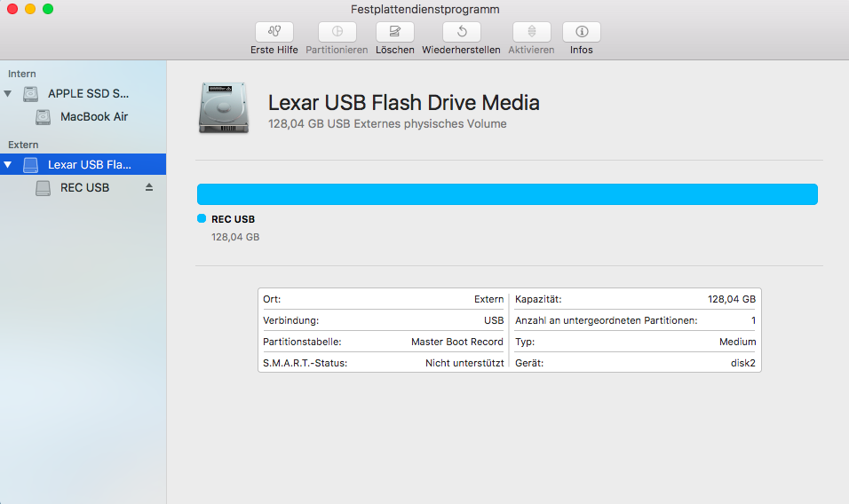Image resolution: width=849 pixels, height=504 pixels.
Task: Select REC USB volume in sidebar
Action: click(x=84, y=187)
